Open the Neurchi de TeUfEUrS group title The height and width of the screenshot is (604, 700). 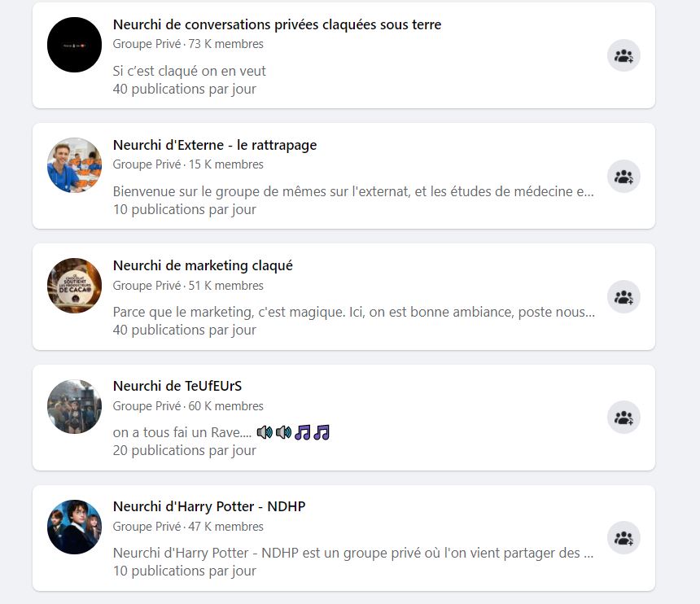point(177,386)
